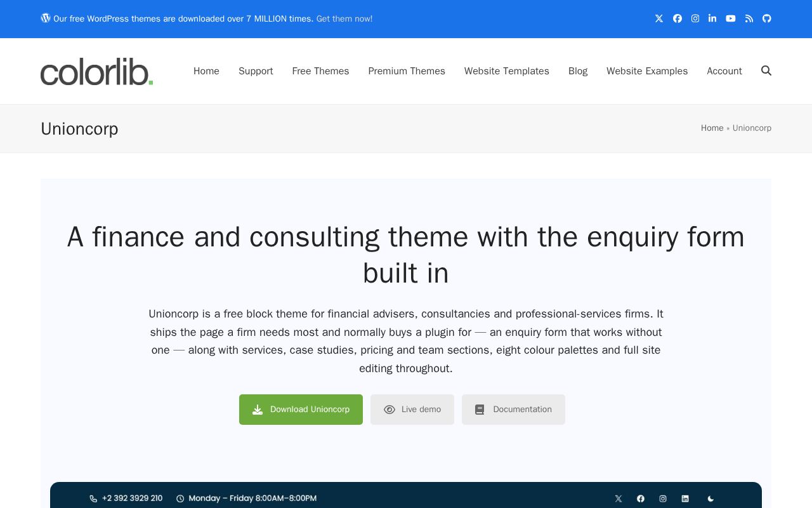Click the Unioncorp breadcrumb text
Screen dimensions: 812x508
(x=752, y=128)
